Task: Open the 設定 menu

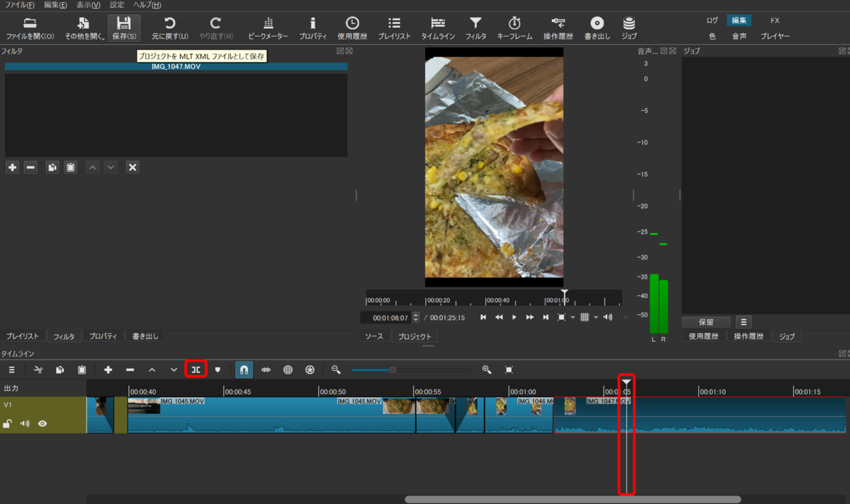Action: [x=117, y=4]
